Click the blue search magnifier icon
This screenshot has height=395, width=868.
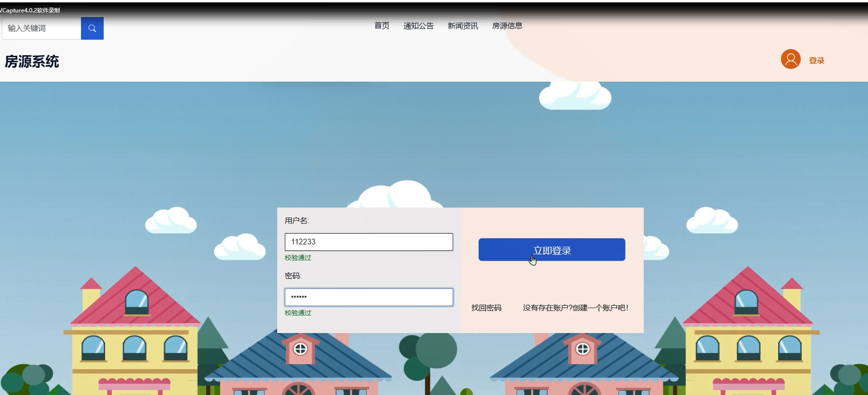pyautogui.click(x=92, y=29)
